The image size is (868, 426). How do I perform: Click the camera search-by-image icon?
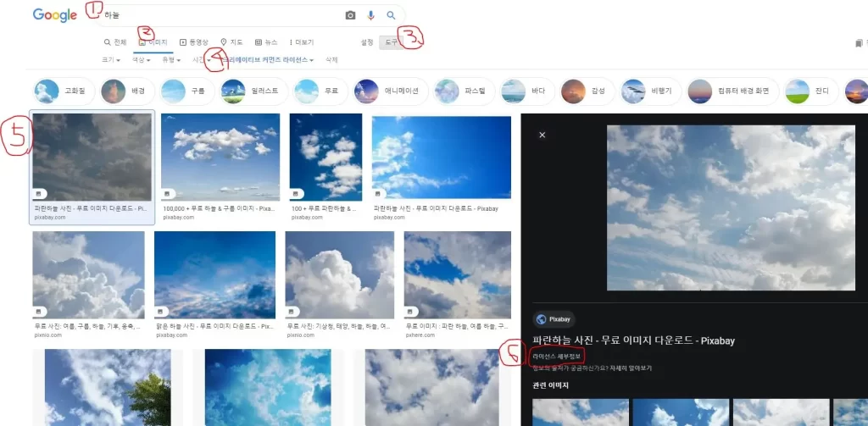point(350,15)
